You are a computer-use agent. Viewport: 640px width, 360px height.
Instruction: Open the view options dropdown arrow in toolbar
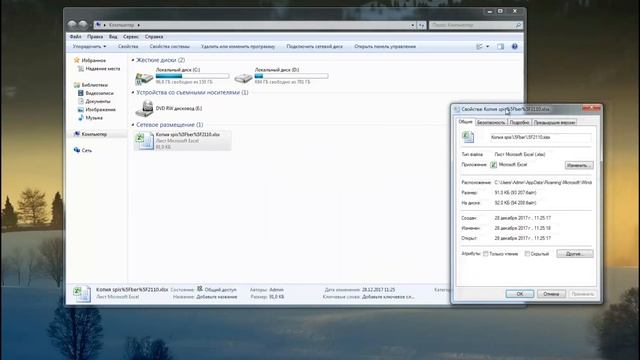click(487, 47)
